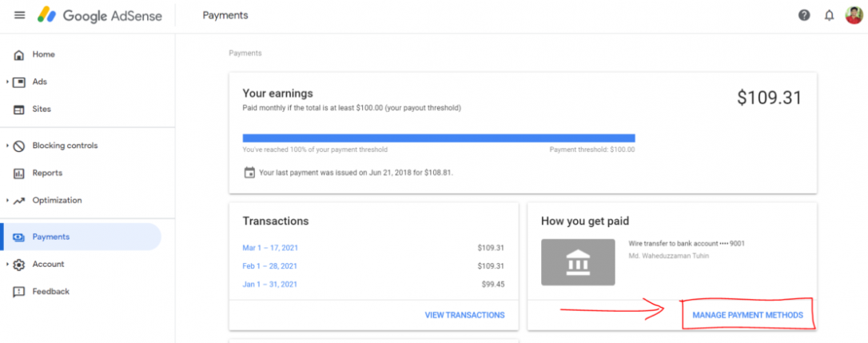Open the Ads section label
This screenshot has width=868, height=343.
40,82
